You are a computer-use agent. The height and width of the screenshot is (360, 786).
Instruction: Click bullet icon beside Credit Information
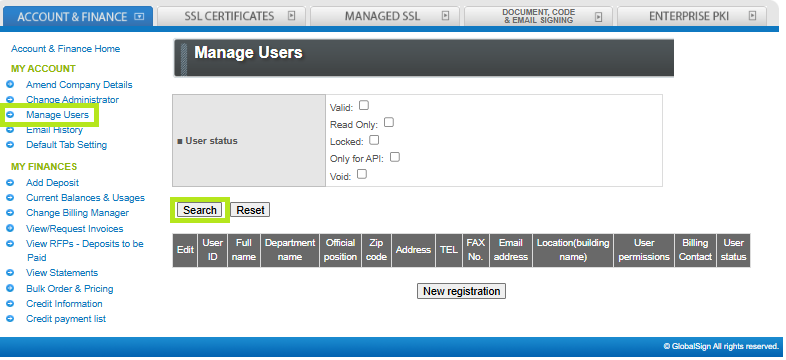coord(10,303)
